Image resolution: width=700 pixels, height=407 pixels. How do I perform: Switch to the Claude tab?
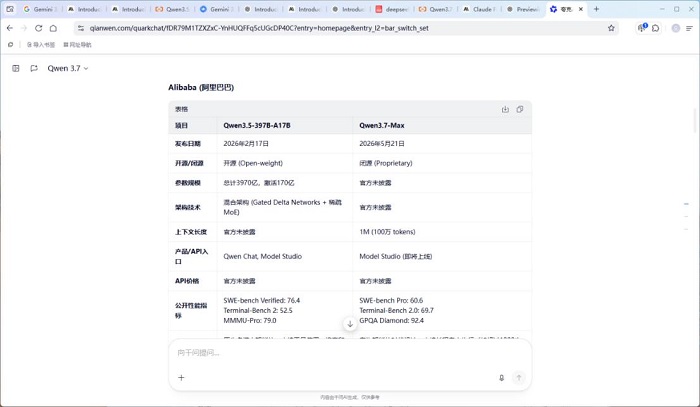[480, 9]
